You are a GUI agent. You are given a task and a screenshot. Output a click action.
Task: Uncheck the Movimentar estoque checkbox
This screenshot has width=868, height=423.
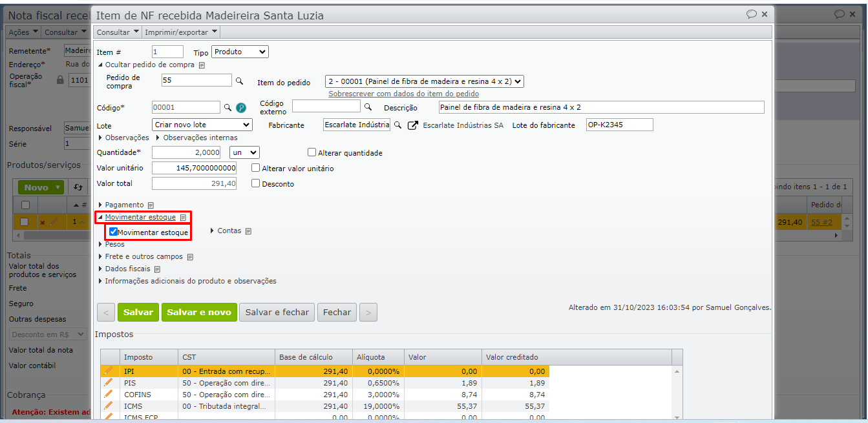pyautogui.click(x=113, y=232)
